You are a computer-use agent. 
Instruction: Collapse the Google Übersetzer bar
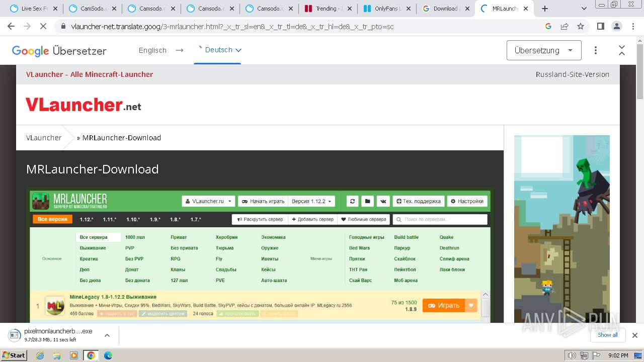pyautogui.click(x=622, y=50)
